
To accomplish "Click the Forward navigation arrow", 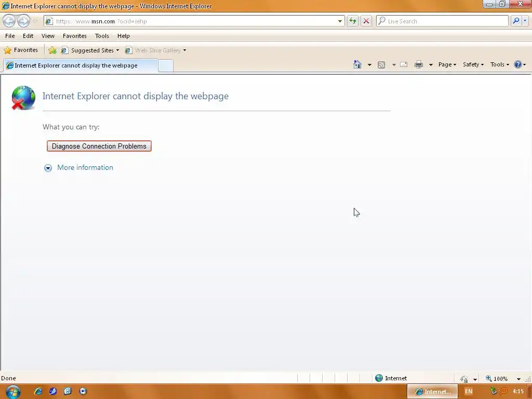I will [23, 21].
